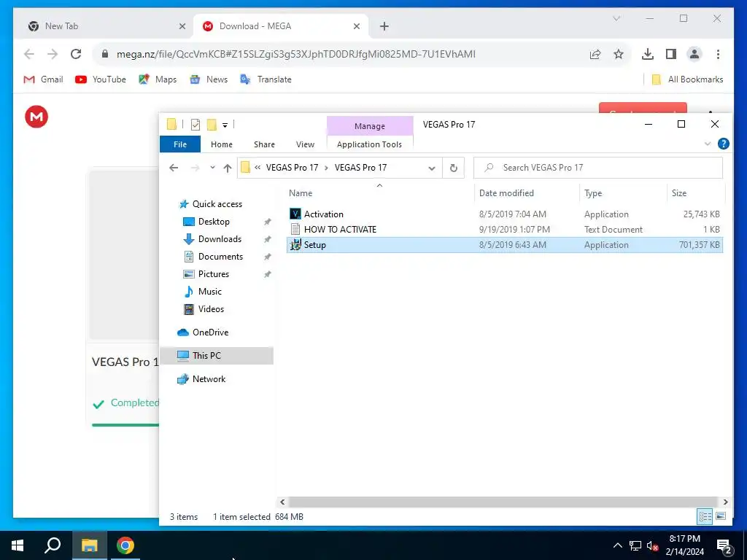Screen dimensions: 747x560
Task: Click the Manage contextual tab
Action: point(370,126)
